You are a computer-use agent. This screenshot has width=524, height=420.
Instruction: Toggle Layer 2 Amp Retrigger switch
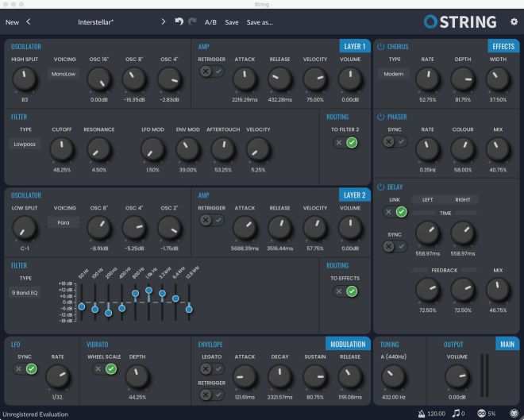(212, 220)
